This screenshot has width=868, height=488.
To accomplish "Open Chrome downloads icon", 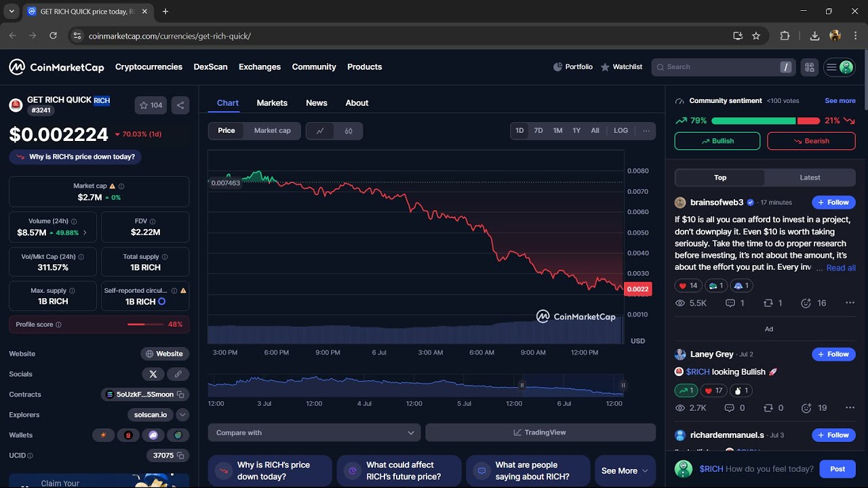I will pyautogui.click(x=815, y=36).
